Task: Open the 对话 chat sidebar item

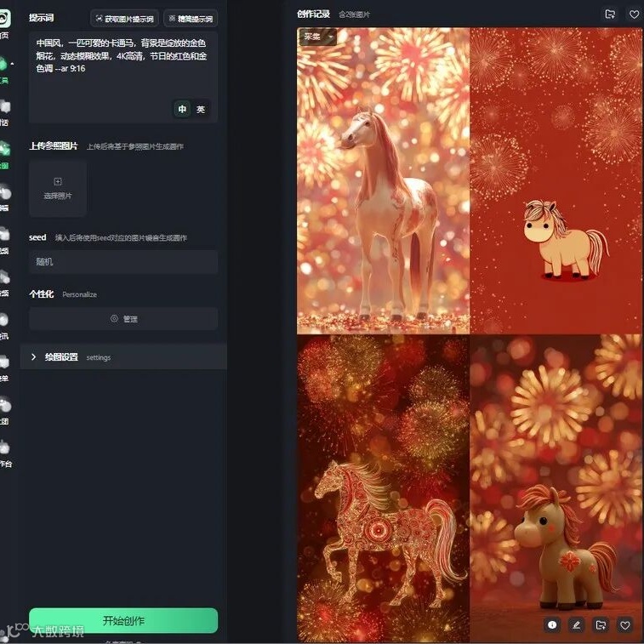Action: point(4,112)
